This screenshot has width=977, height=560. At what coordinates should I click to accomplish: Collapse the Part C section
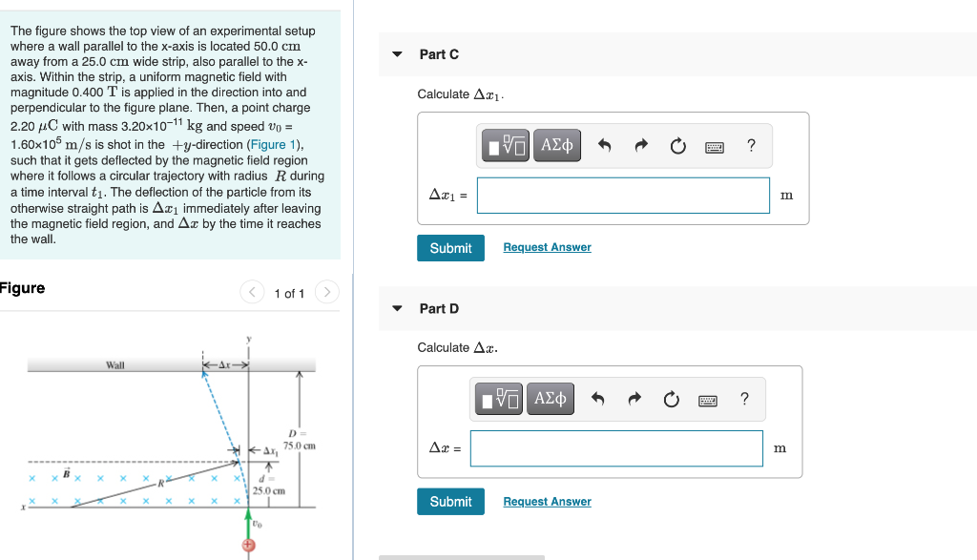pyautogui.click(x=396, y=54)
